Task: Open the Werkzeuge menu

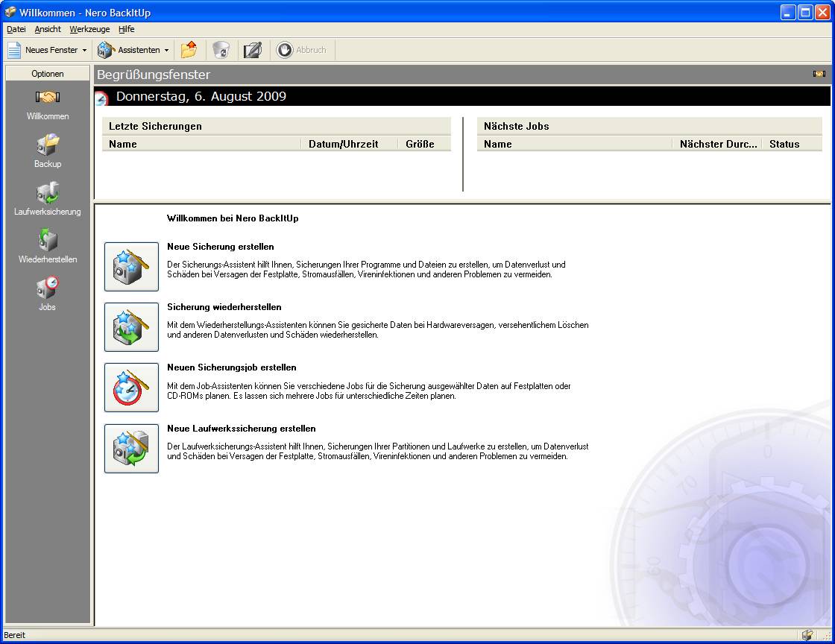Action: [89, 29]
